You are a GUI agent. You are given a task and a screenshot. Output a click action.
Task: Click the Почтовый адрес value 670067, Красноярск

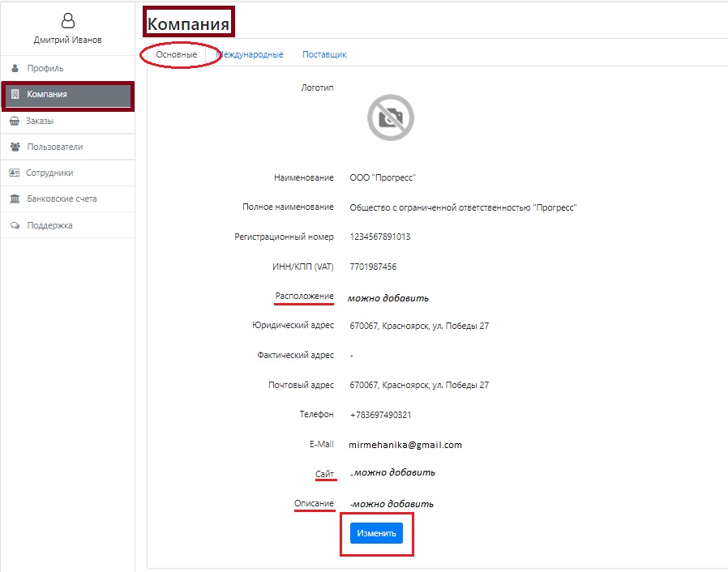[419, 385]
